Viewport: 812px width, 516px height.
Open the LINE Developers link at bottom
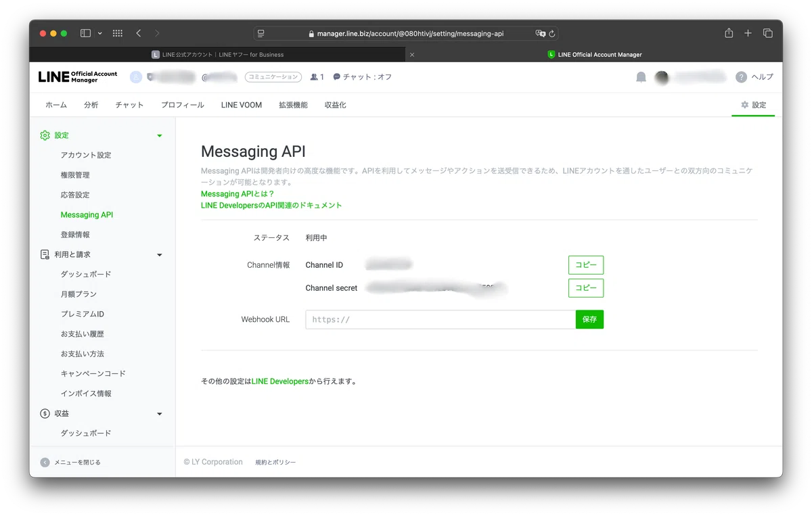[x=280, y=381]
